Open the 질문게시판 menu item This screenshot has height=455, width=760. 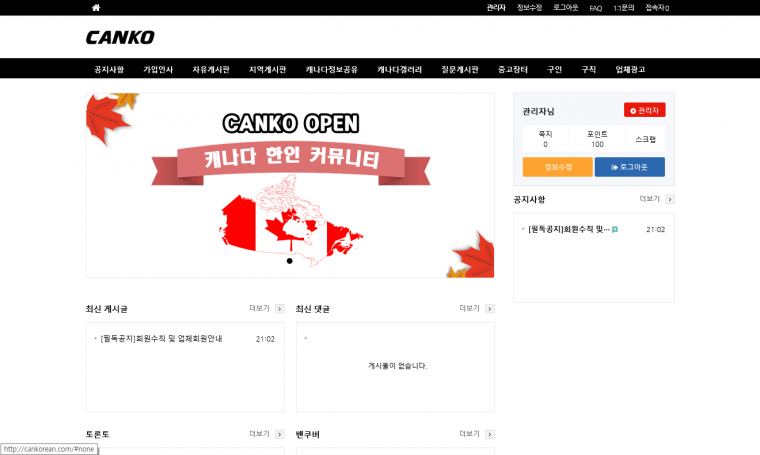click(x=460, y=69)
